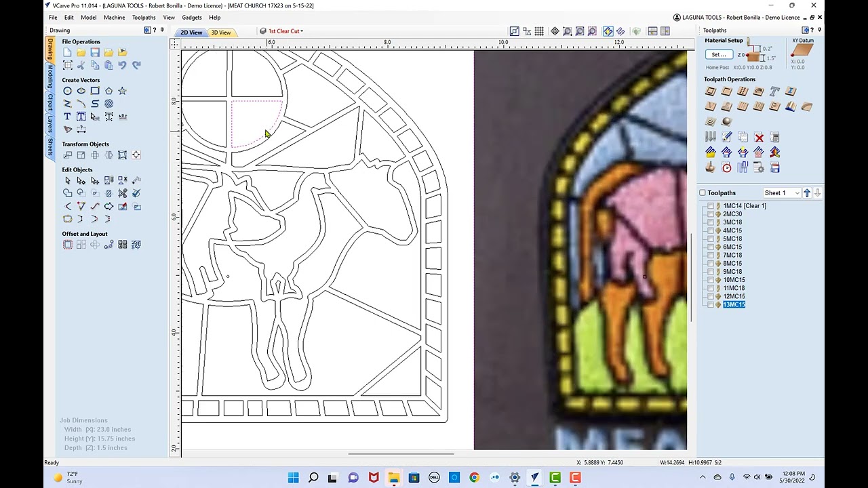
Task: Open the Layers side tab
Action: point(50,124)
